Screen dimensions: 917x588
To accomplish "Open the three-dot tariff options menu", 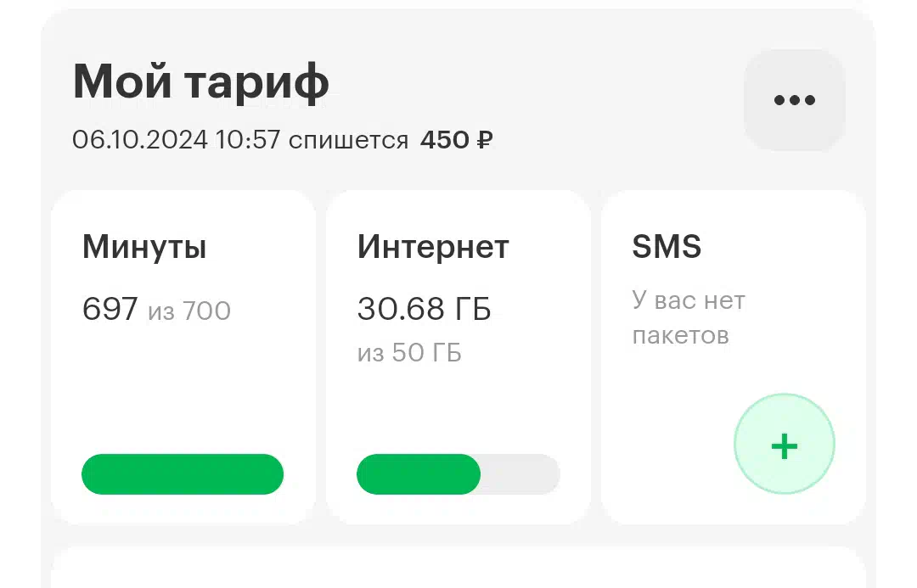I will [x=794, y=100].
